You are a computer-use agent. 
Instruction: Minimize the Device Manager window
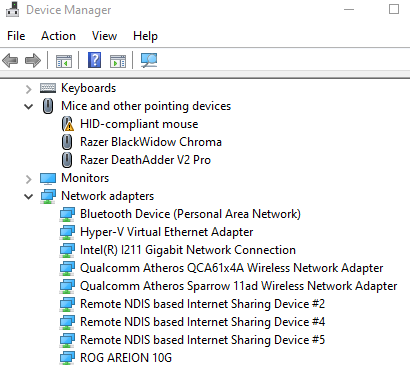[349, 9]
